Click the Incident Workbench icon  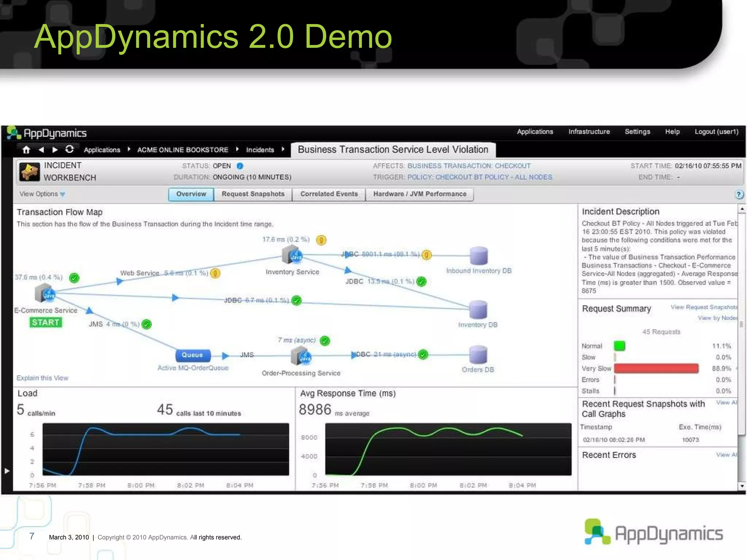pyautogui.click(x=29, y=171)
